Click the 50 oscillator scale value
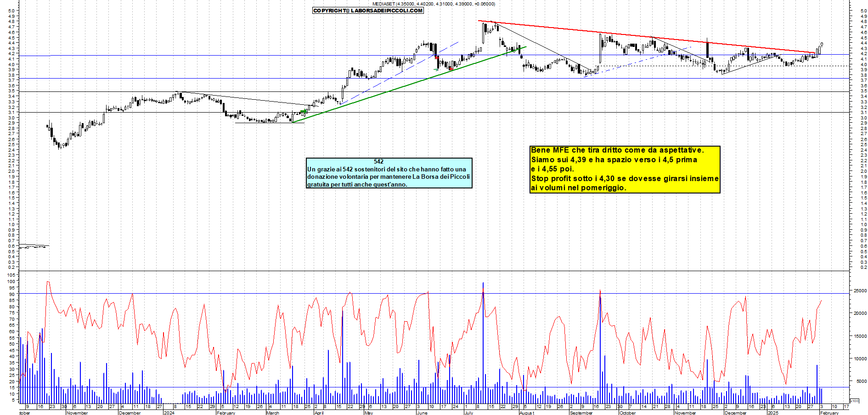Image resolution: width=868 pixels, height=415 pixels. (12, 344)
